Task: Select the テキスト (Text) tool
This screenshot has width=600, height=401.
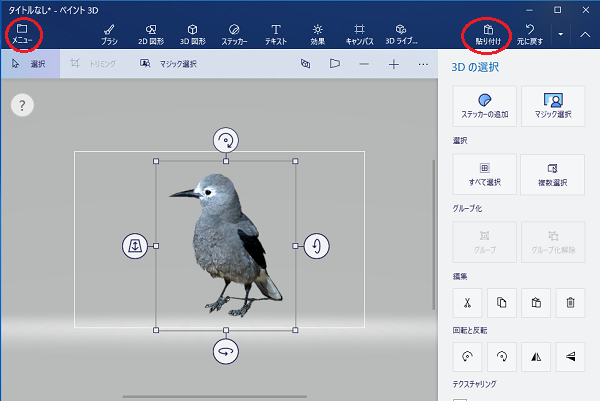Action: (x=276, y=35)
